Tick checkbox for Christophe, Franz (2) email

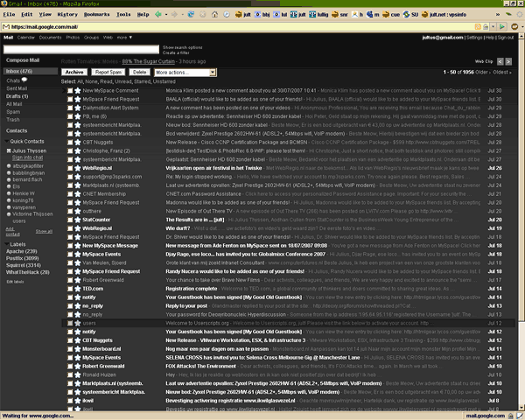(70, 151)
